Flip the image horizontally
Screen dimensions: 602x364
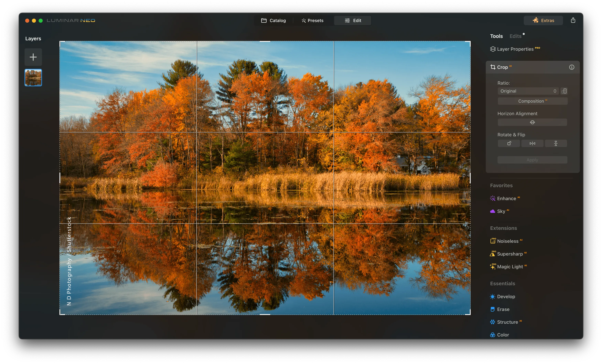coord(532,143)
